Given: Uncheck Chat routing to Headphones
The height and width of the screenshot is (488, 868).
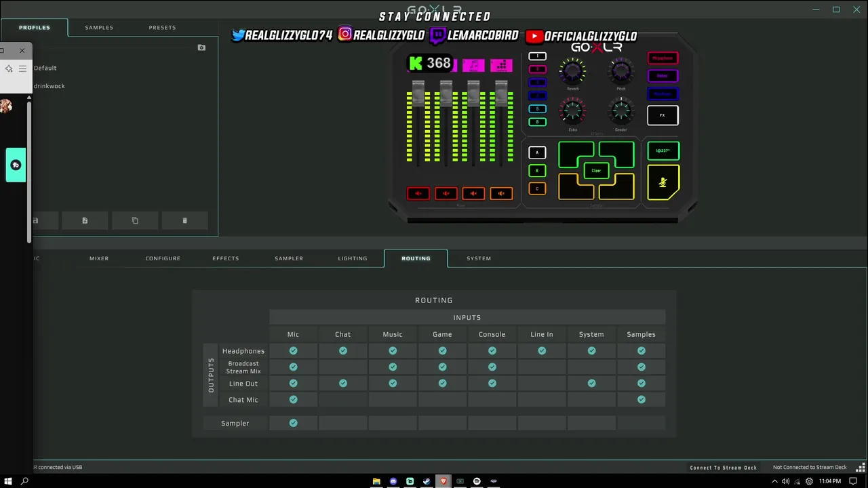Looking at the screenshot, I should [343, 350].
